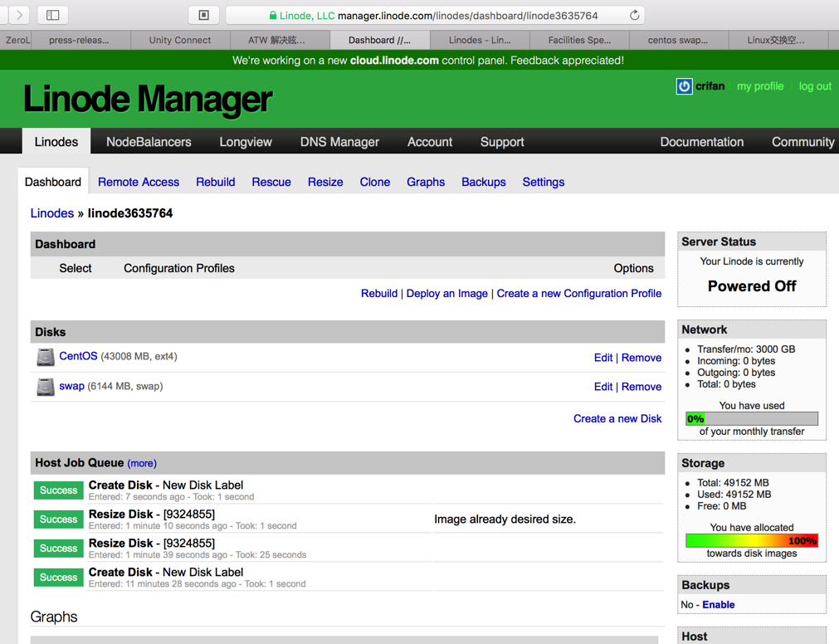Open the Settings sub-tab
Viewport: 839px width, 644px height.
pyautogui.click(x=543, y=182)
